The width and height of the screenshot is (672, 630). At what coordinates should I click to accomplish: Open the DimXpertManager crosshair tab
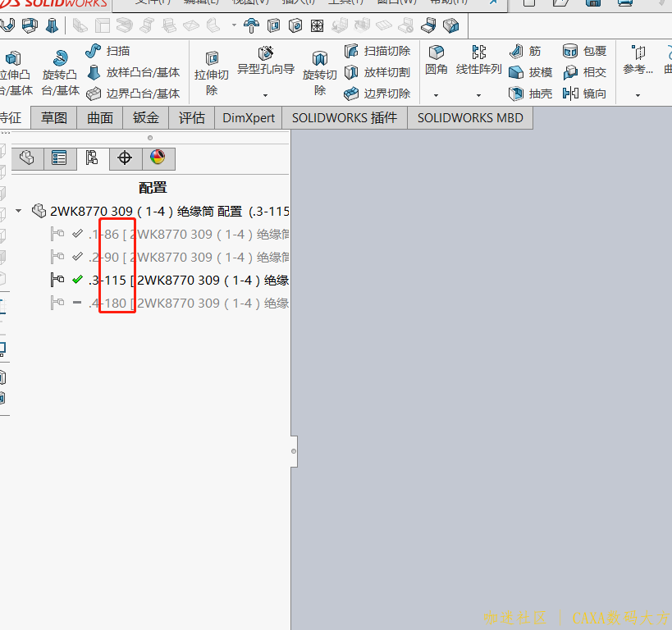125,158
